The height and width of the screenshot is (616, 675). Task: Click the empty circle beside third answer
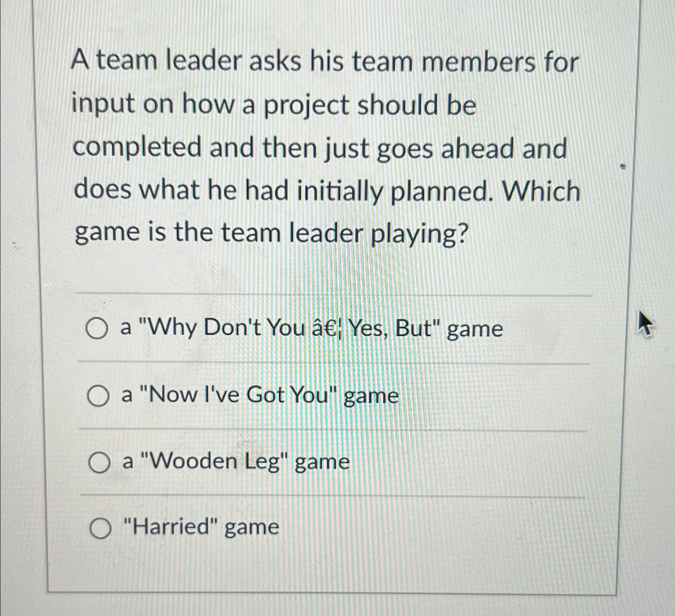98,462
